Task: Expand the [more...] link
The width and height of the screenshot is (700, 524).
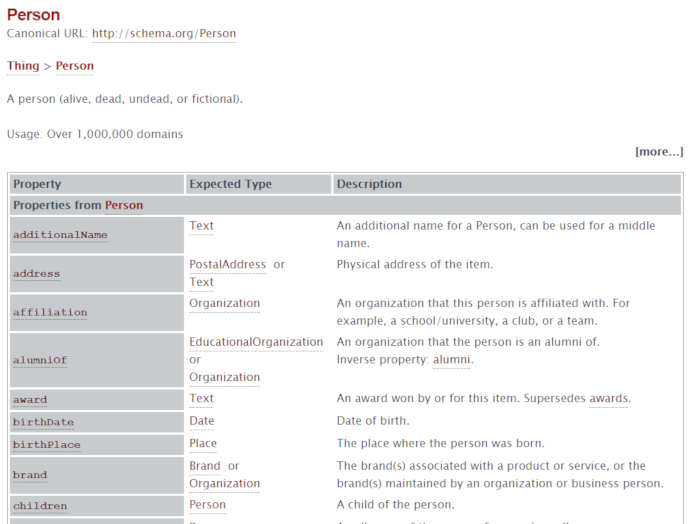Action: [659, 152]
